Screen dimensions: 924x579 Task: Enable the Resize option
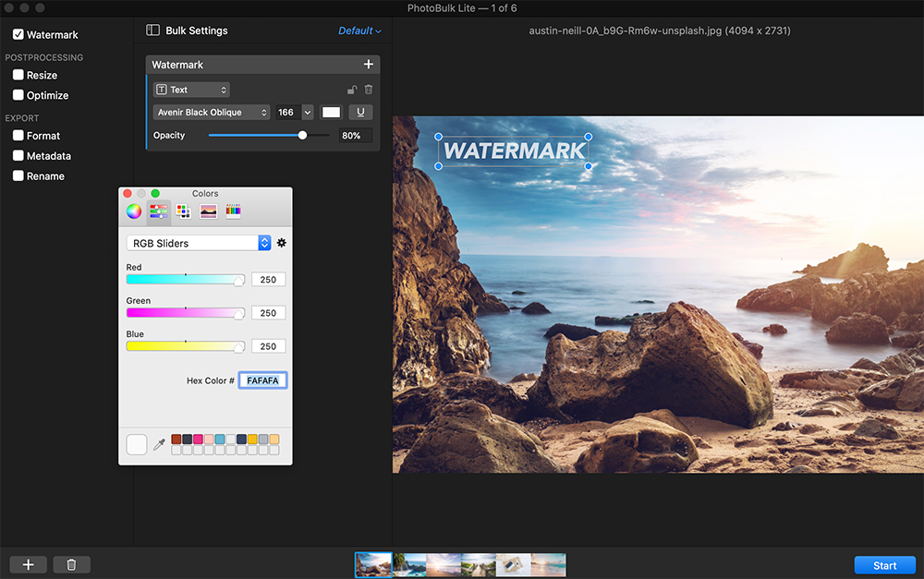tap(16, 75)
